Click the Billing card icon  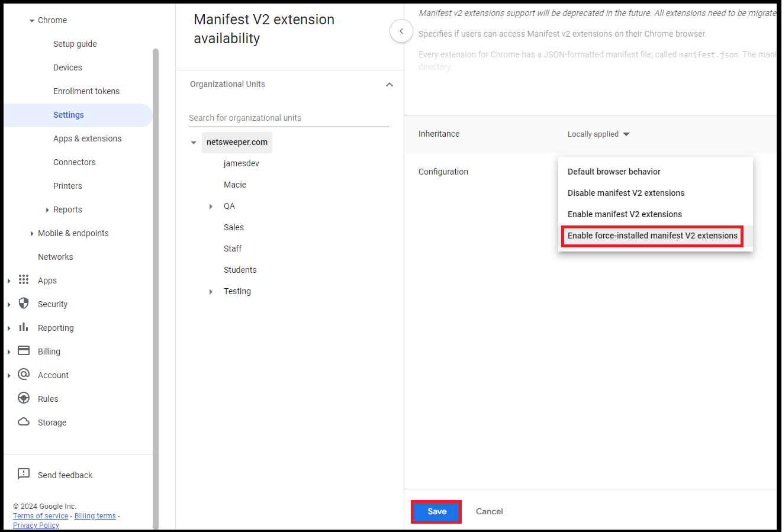24,350
